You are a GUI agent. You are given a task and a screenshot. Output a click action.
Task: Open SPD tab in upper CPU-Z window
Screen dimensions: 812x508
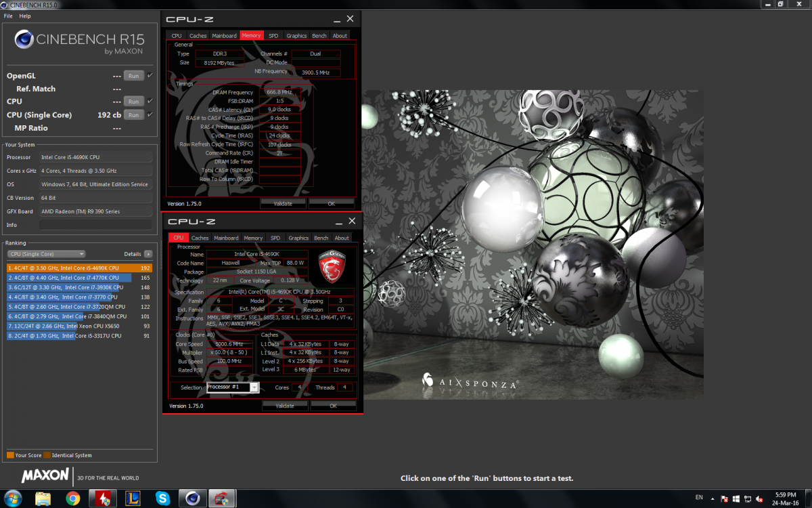273,36
